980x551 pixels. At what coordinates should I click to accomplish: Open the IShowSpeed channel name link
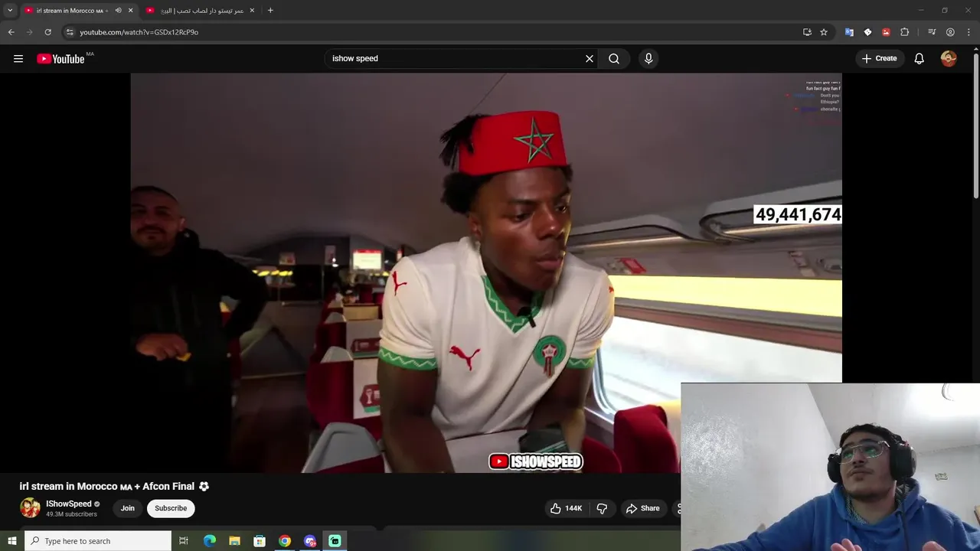69,504
